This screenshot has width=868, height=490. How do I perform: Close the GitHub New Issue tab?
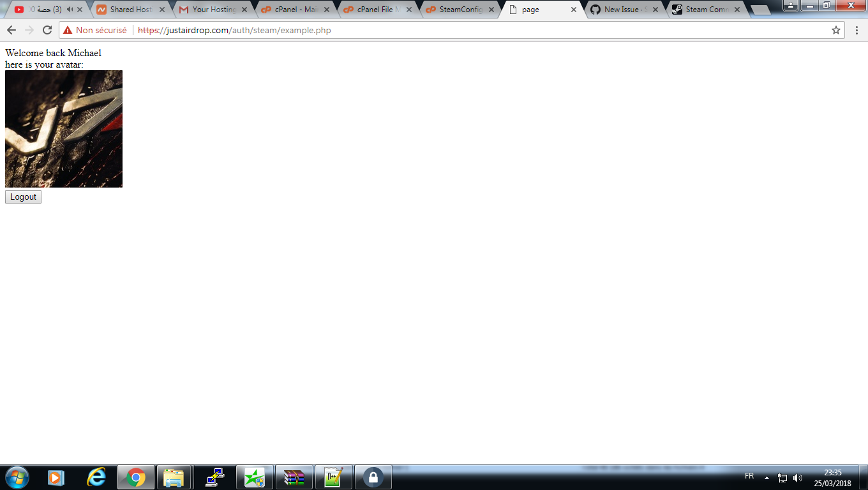[656, 10]
